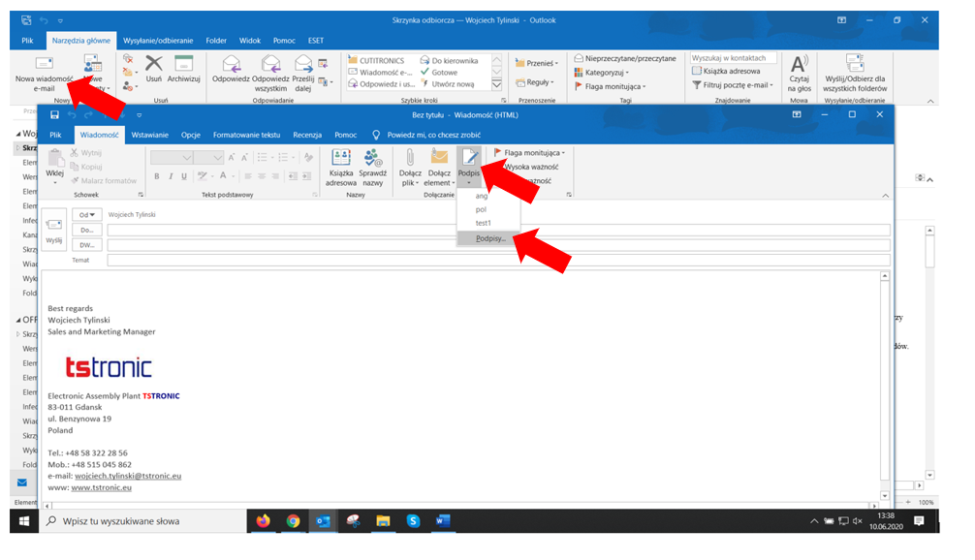Image resolution: width=975 pixels, height=560 pixels.
Task: Click the Archiwizuj icon
Action: [183, 68]
